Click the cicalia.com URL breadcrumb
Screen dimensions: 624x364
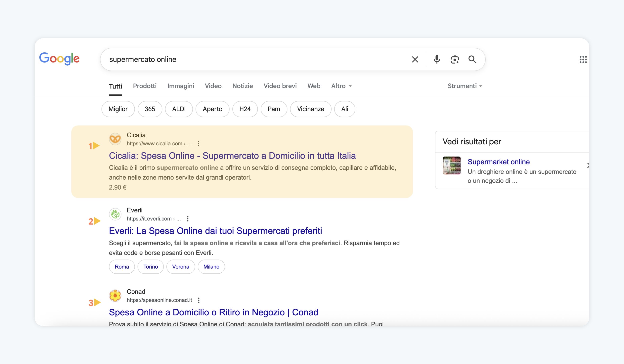[x=159, y=144]
